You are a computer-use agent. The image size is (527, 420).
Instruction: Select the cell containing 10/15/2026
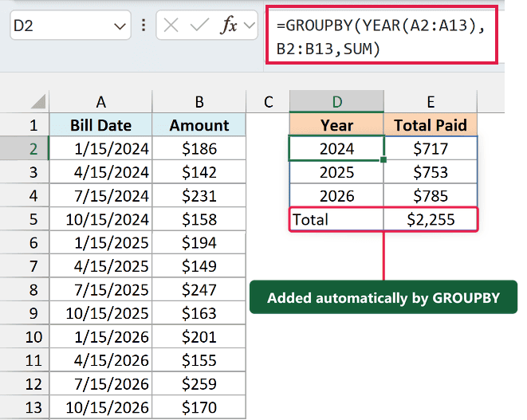[x=100, y=407]
